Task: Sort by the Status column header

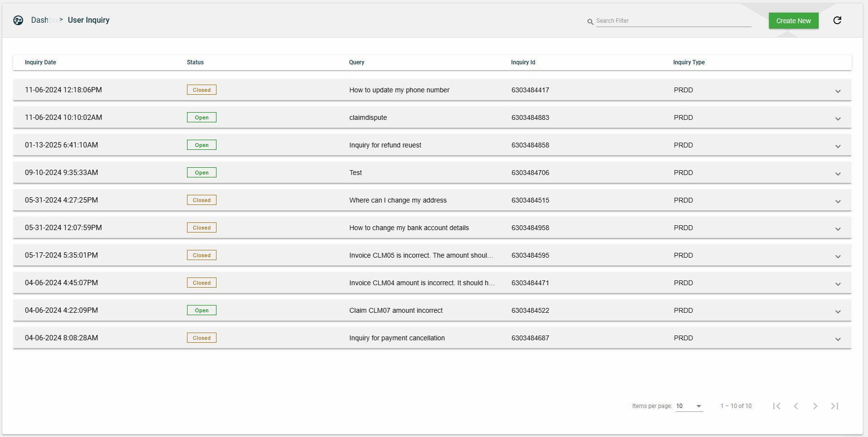Action: click(195, 62)
